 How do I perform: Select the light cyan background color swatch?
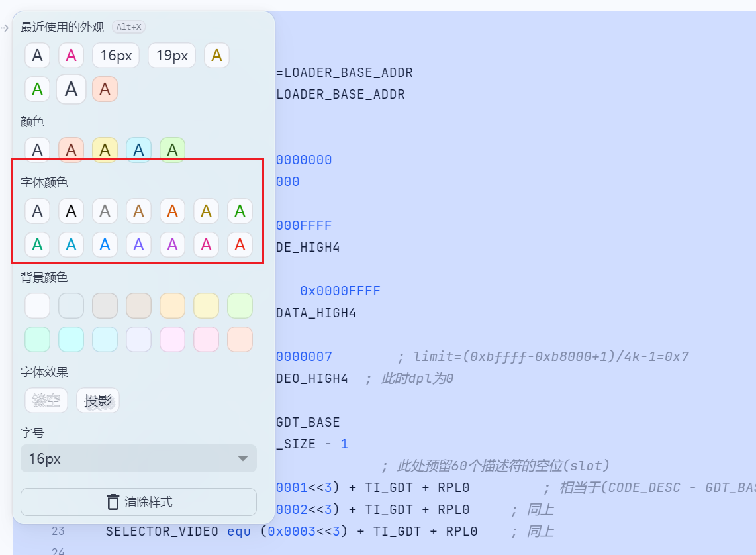tap(71, 339)
